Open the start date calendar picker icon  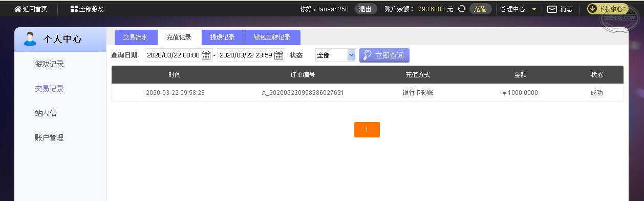[206, 55]
